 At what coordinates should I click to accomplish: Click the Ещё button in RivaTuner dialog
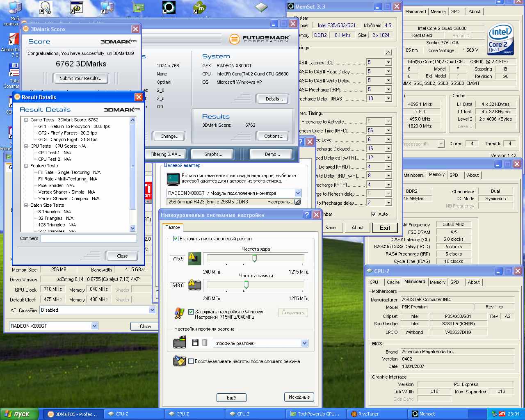click(231, 397)
